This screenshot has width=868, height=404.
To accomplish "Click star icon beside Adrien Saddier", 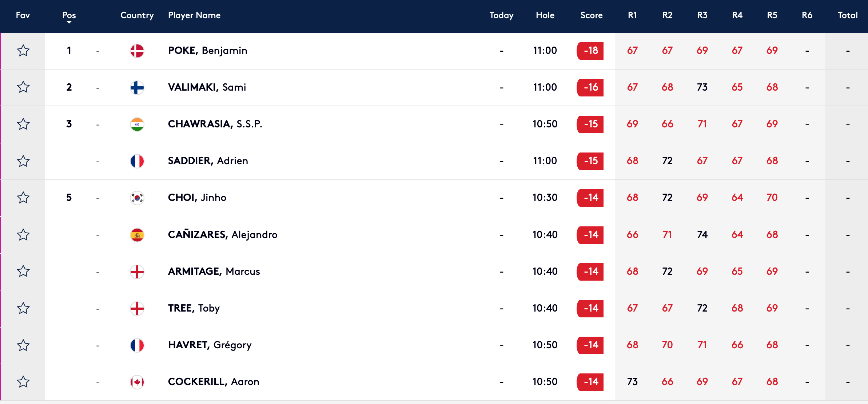I will tap(23, 161).
